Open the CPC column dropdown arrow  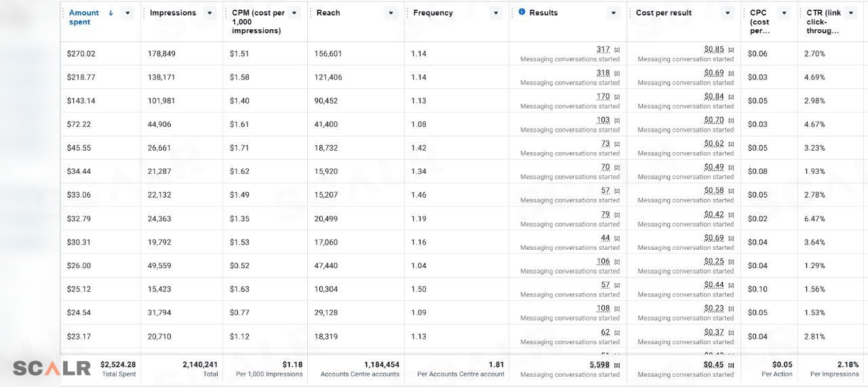pos(784,13)
